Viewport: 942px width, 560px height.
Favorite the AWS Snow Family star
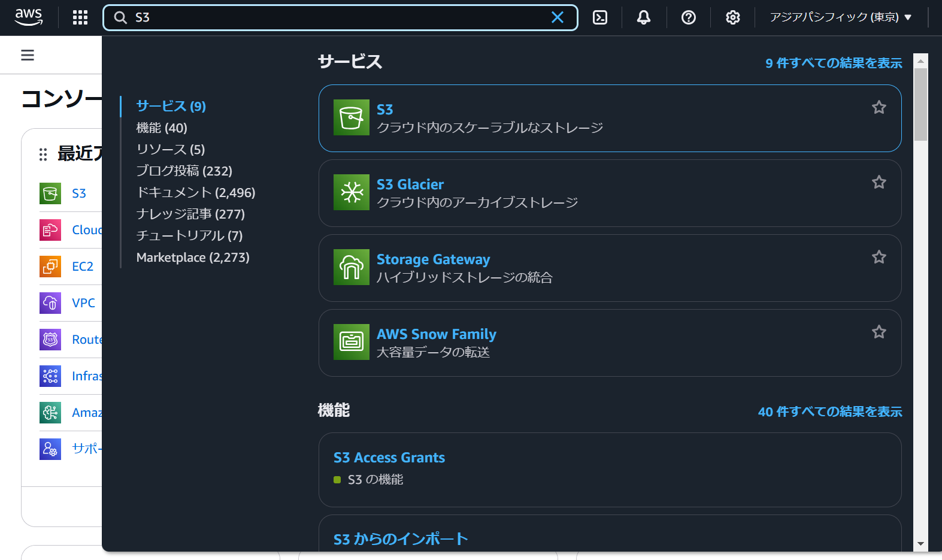pyautogui.click(x=879, y=332)
